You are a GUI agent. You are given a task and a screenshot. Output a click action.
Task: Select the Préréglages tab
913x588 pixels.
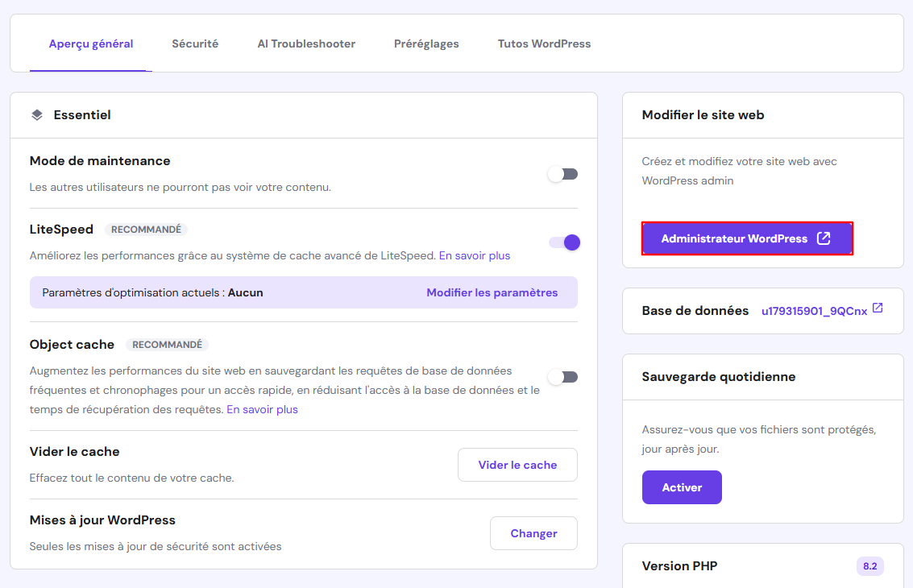click(426, 43)
